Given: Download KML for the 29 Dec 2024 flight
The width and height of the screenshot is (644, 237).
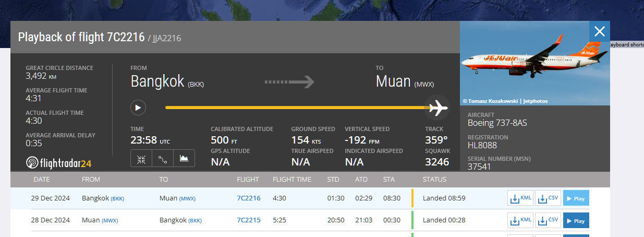Looking at the screenshot, I should pos(520,198).
